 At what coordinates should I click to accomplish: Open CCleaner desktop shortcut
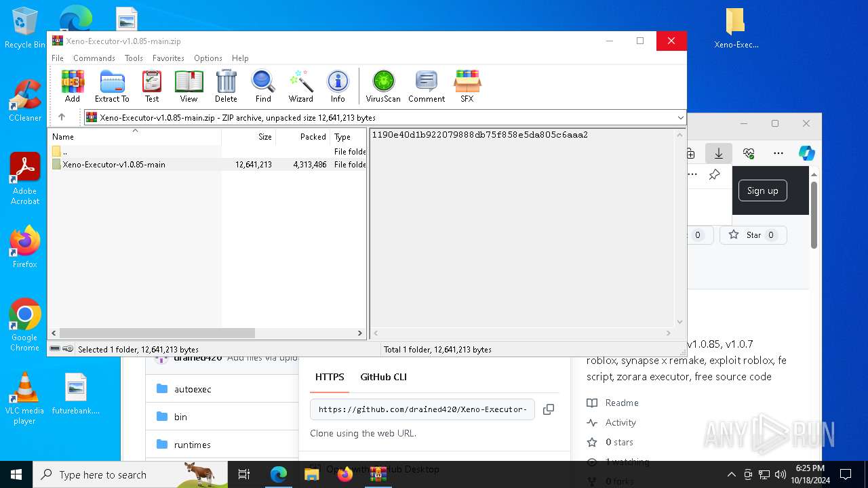click(x=25, y=101)
